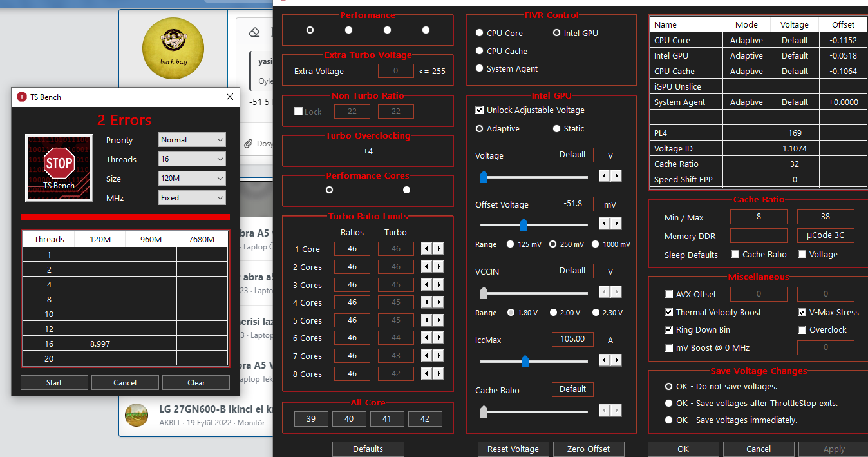Click the paperclip attach icon in the forum window
The image size is (868, 457).
[248, 143]
